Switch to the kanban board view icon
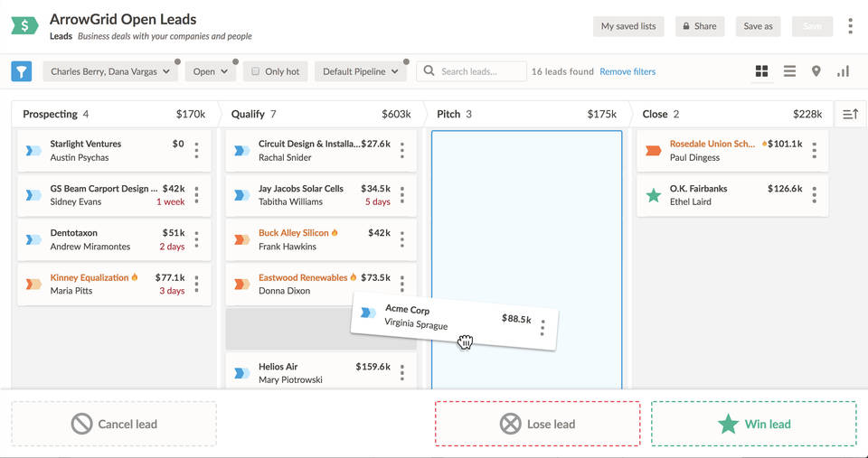Screen dimensions: 868x458 click(761, 71)
